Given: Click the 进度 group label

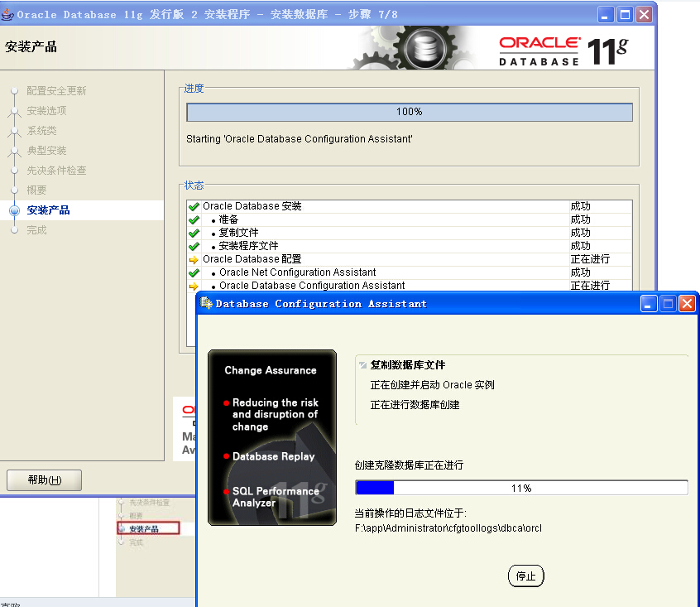Looking at the screenshot, I should click(x=194, y=89).
